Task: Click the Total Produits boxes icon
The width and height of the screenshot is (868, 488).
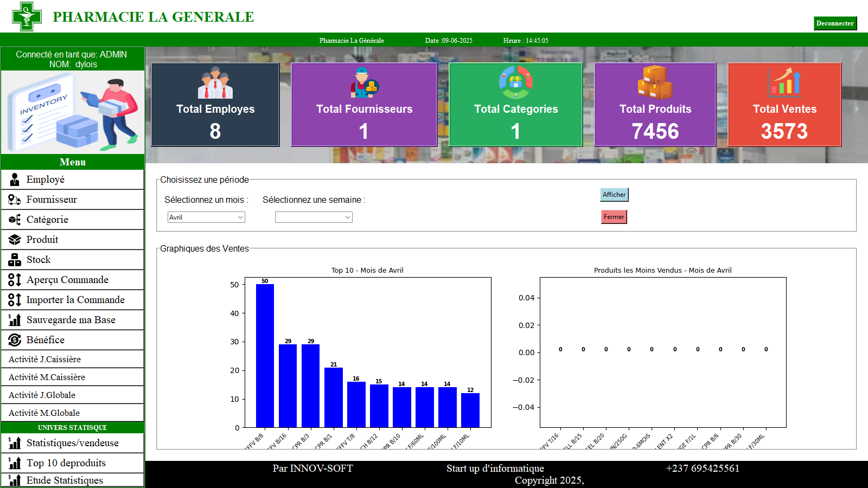Action: (655, 82)
